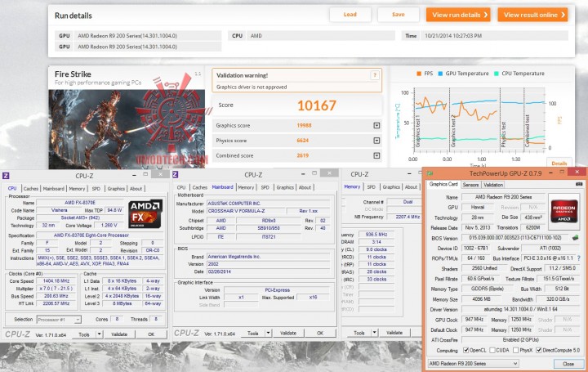The height and width of the screenshot is (372, 588).
Task: Click the GPU-Z screenshot camera icon
Action: click(579, 184)
